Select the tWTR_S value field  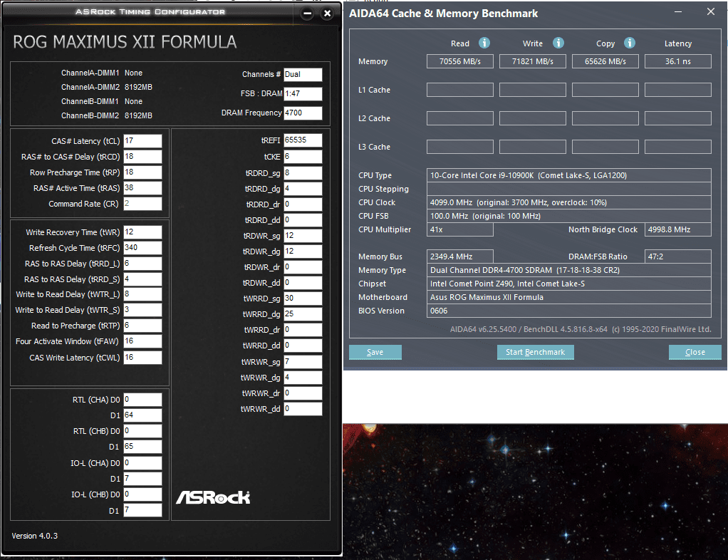click(x=142, y=310)
